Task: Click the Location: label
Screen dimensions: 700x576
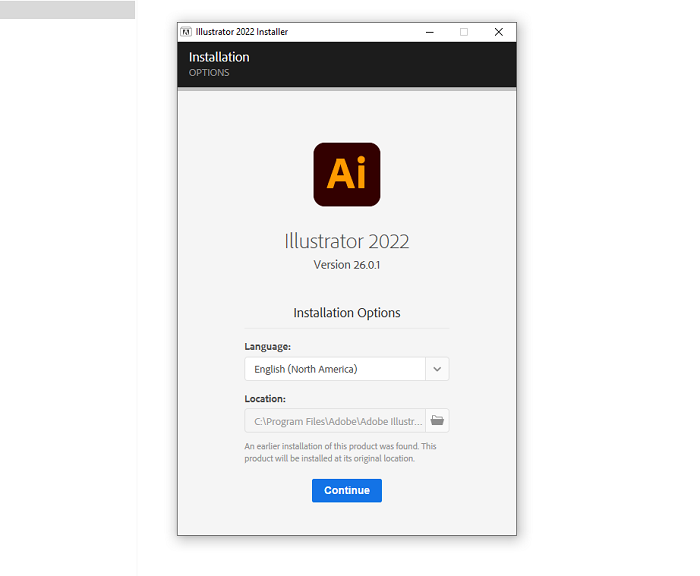Action: click(265, 398)
